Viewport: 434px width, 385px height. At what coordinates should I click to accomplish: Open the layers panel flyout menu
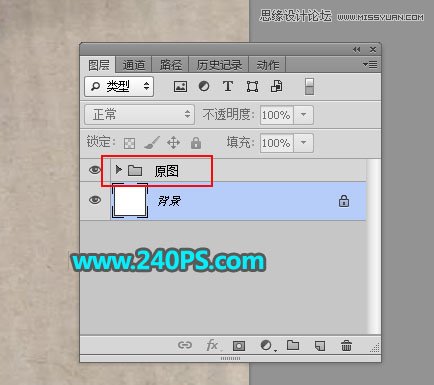[x=370, y=64]
